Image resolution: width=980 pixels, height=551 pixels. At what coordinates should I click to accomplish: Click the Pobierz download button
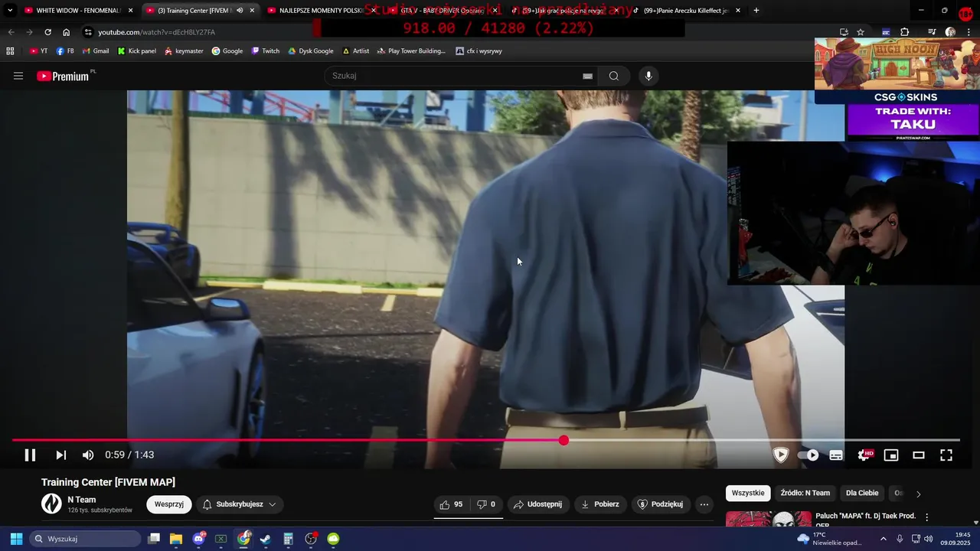click(600, 504)
